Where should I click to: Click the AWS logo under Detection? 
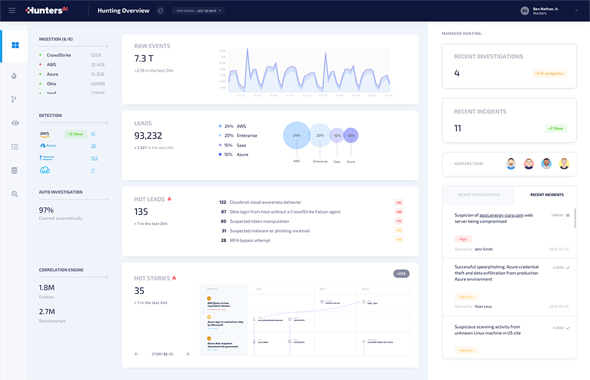(45, 134)
